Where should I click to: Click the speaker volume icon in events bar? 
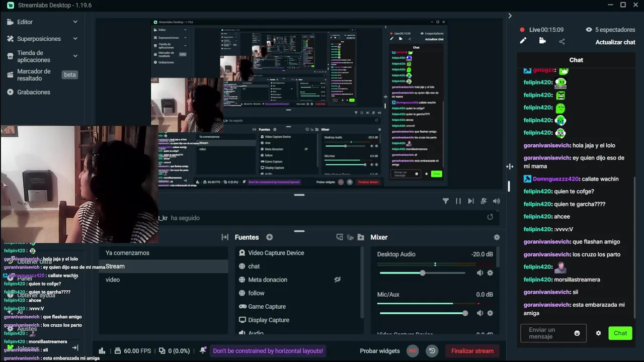(497, 201)
